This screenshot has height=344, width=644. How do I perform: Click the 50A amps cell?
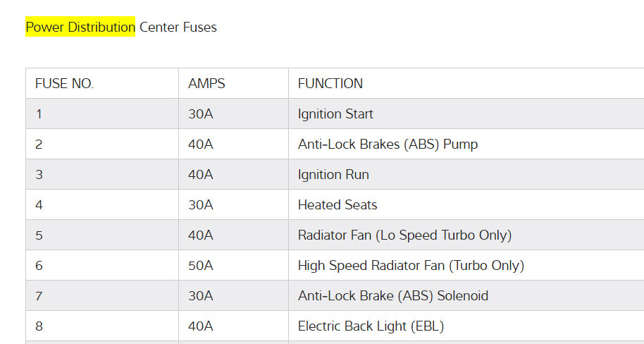[x=201, y=265]
